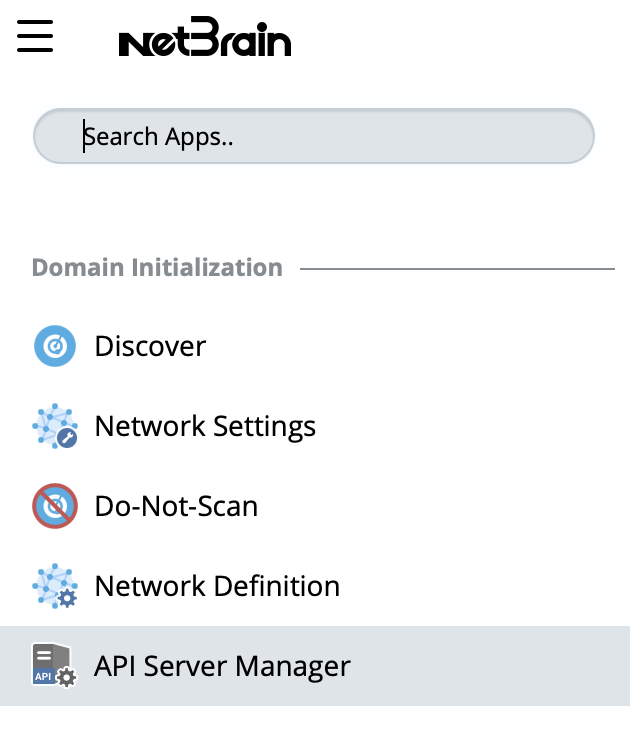This screenshot has width=630, height=732.
Task: Open Network Definition
Action: (x=217, y=586)
